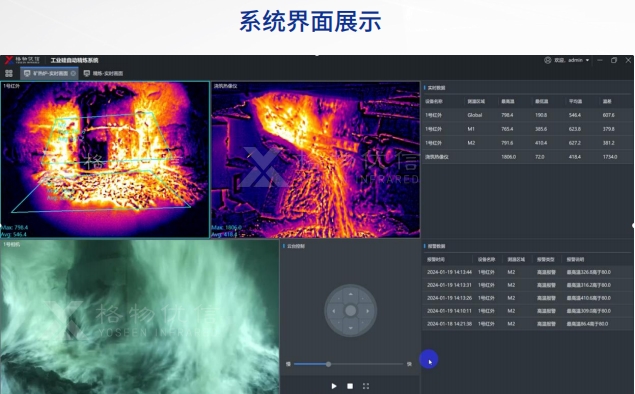Click the 报警类型 column header
Screen dimensions: 635x394
(x=546, y=259)
